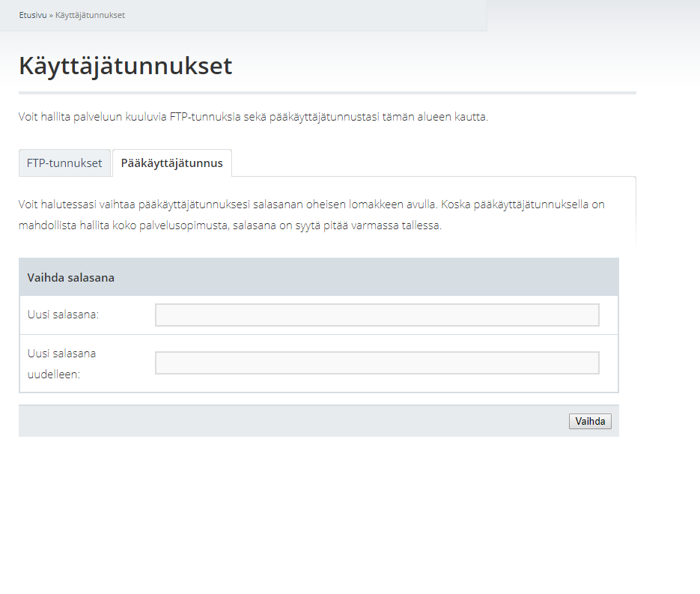
Task: Click the Vaihda button
Action: [590, 421]
